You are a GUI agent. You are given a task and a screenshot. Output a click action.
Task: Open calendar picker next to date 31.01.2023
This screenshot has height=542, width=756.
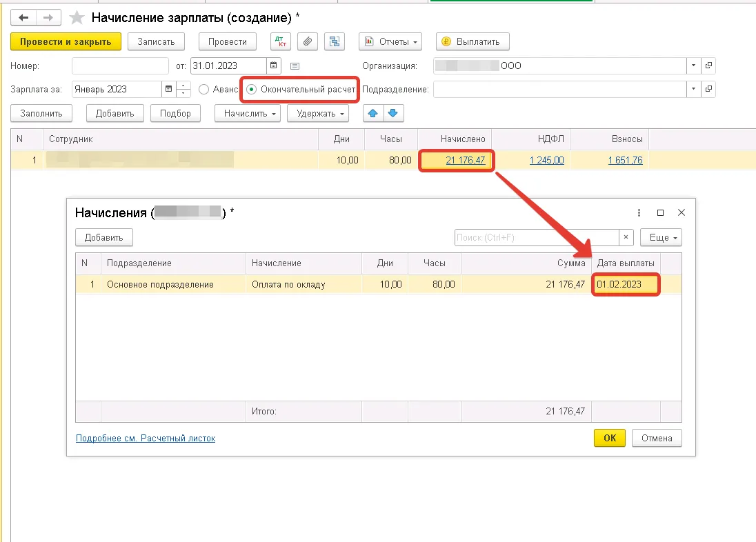274,66
